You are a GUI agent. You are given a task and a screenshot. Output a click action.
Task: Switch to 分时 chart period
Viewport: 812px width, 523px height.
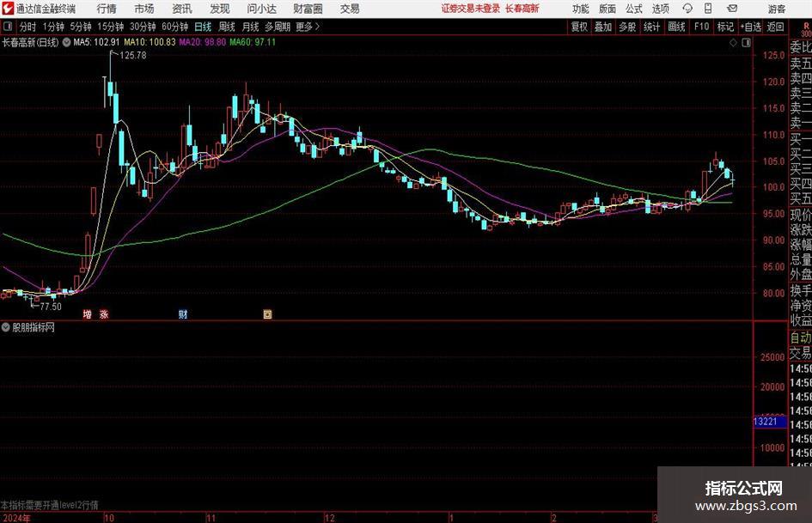(x=27, y=27)
